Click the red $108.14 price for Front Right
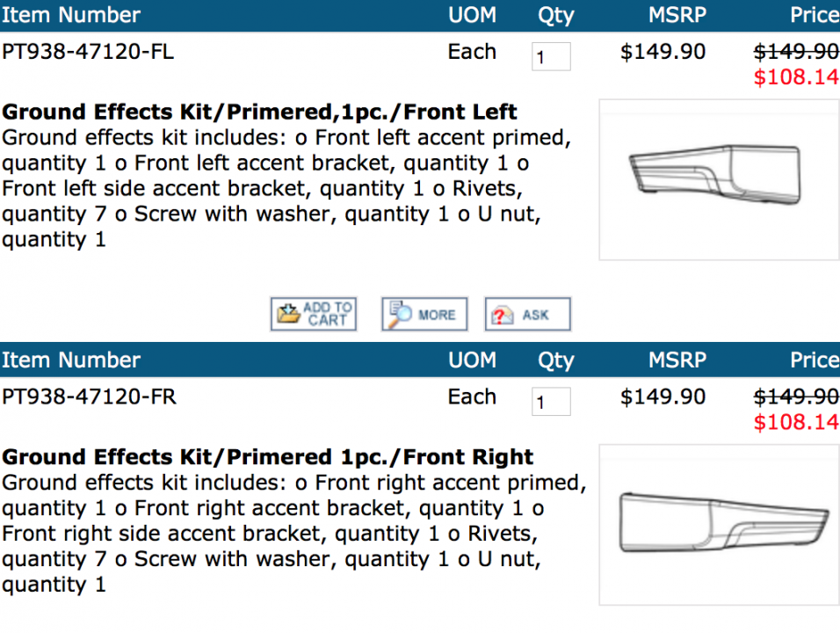Image resolution: width=840 pixels, height=633 pixels. 796,422
